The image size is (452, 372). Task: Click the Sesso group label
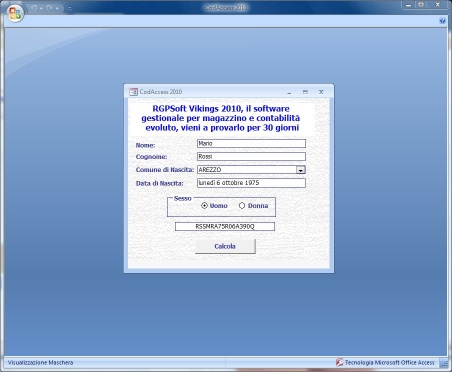click(183, 198)
